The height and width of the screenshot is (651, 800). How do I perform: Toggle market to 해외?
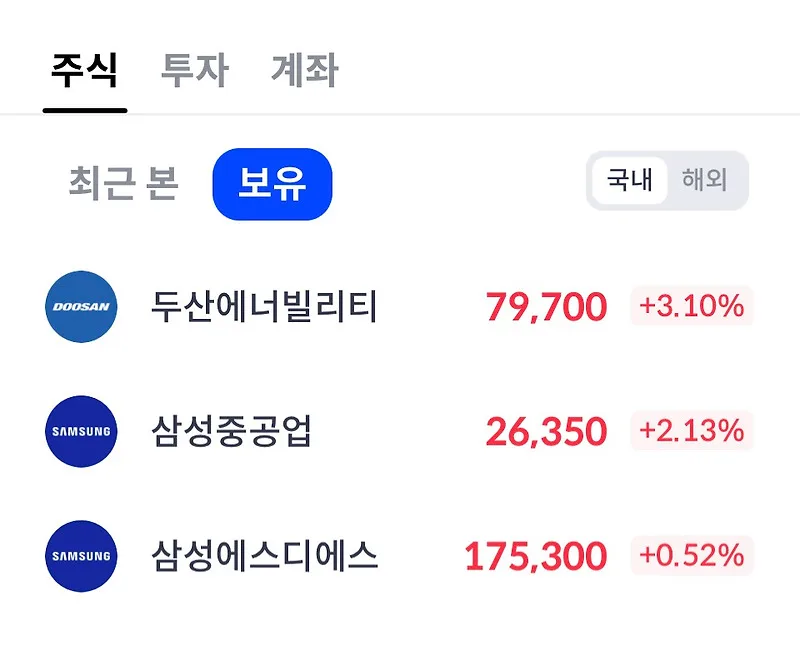point(705,180)
